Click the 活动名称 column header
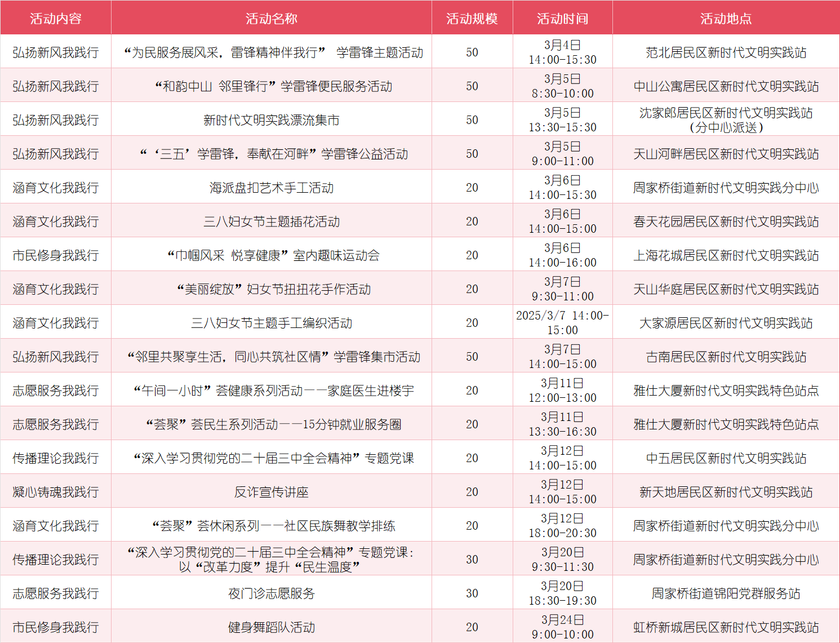 272,17
